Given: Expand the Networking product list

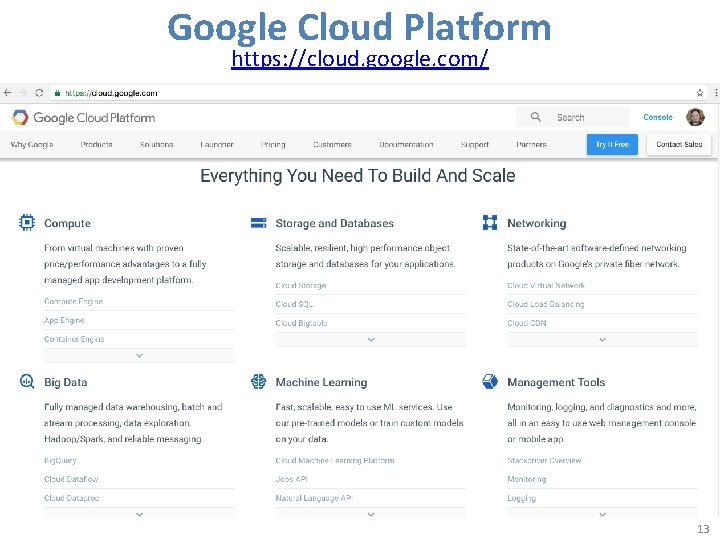Looking at the screenshot, I should tap(602, 339).
